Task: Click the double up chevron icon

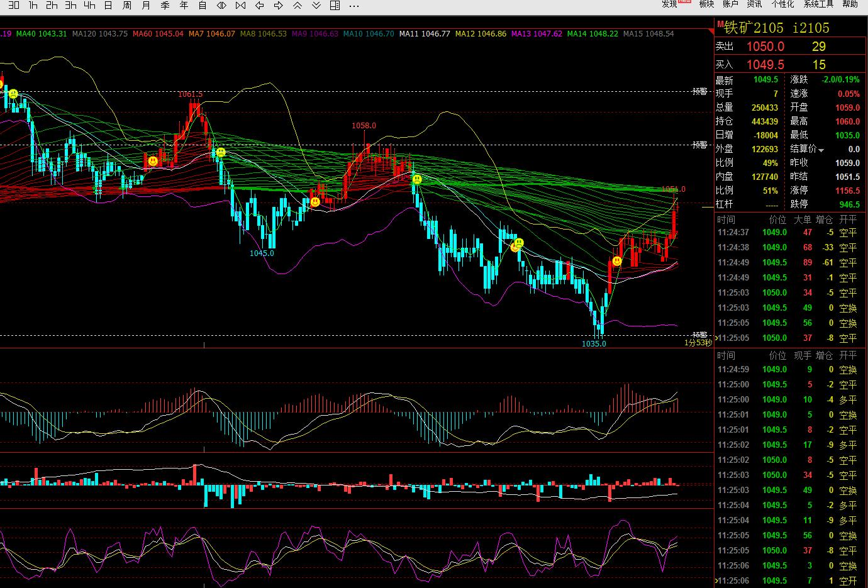Action: pos(298,5)
